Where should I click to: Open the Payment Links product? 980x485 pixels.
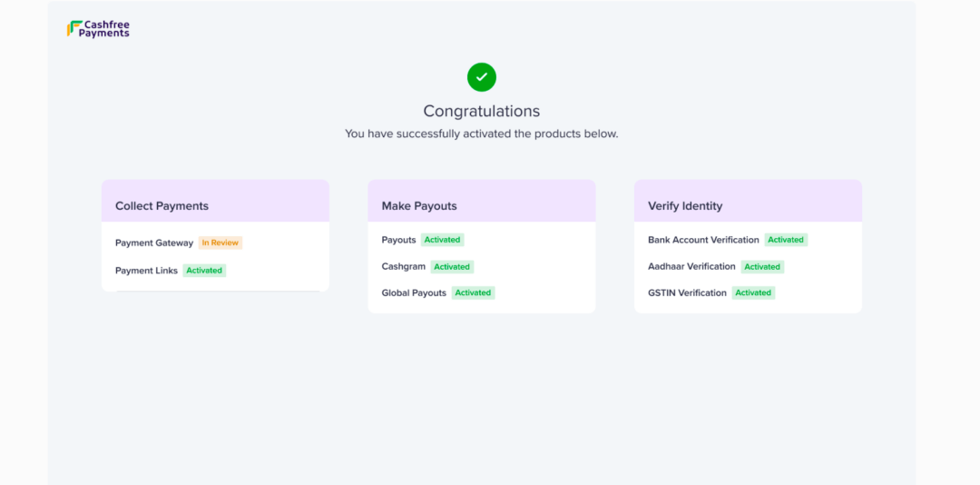(146, 271)
